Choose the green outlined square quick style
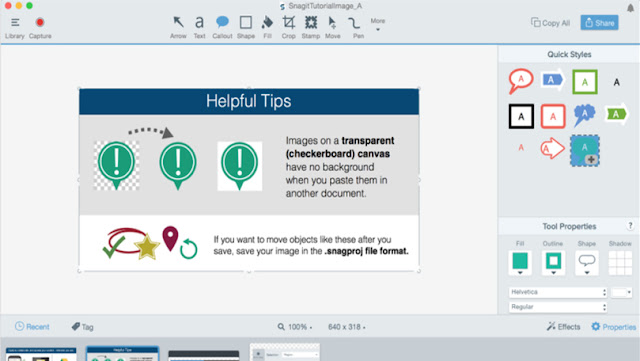Screen dimensions: 640x361 click(584, 82)
